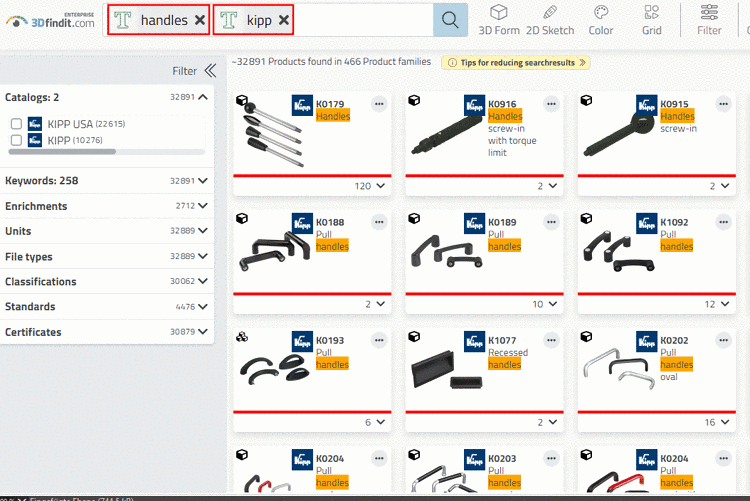
Task: Click the search input field
Action: coord(363,20)
